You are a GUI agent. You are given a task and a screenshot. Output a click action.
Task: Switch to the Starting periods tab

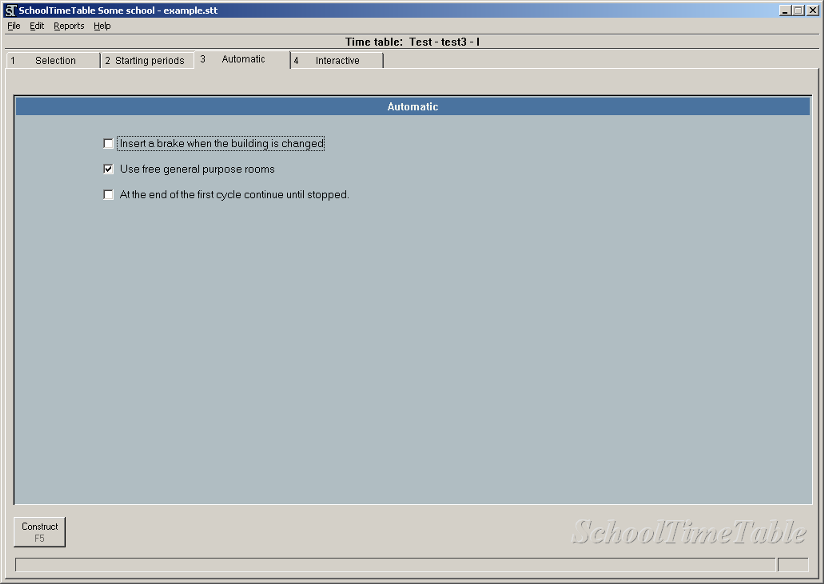pyautogui.click(x=147, y=60)
